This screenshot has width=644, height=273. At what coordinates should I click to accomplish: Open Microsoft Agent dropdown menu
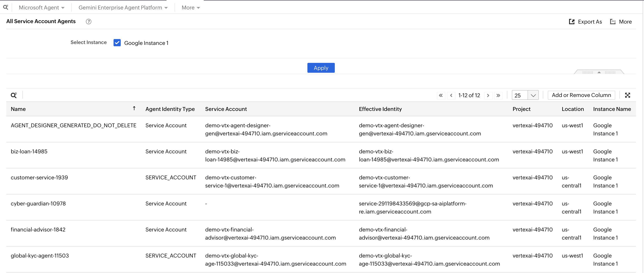42,7
